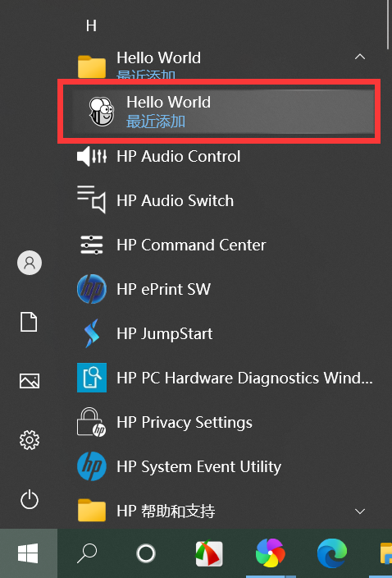Open Pictures from the Start sidebar
Viewport: 392px width, 578px height.
pyautogui.click(x=30, y=381)
